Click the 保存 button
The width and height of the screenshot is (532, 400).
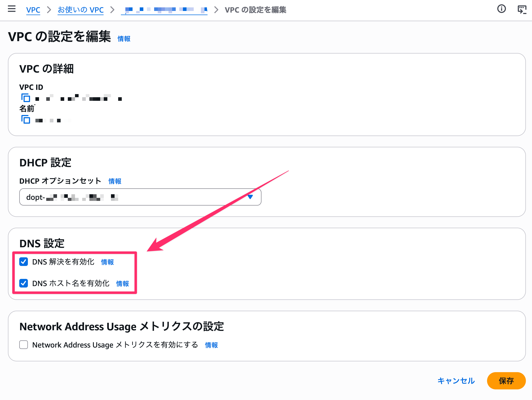pyautogui.click(x=506, y=381)
